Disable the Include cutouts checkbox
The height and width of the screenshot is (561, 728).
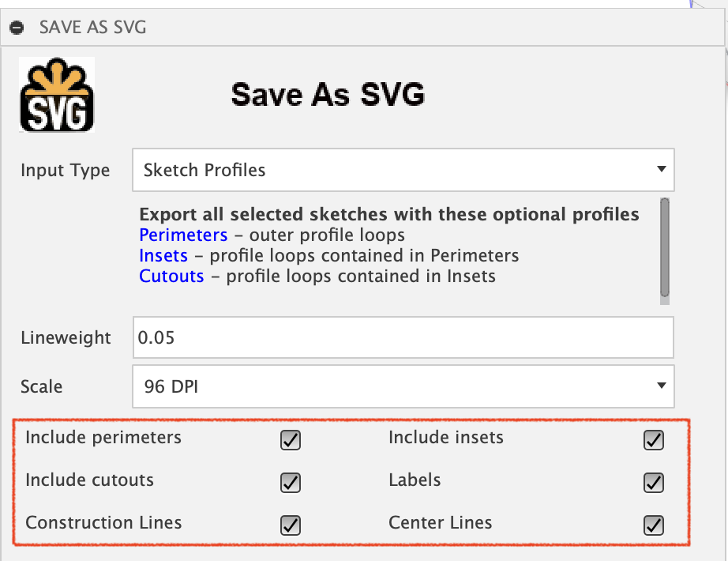point(291,483)
